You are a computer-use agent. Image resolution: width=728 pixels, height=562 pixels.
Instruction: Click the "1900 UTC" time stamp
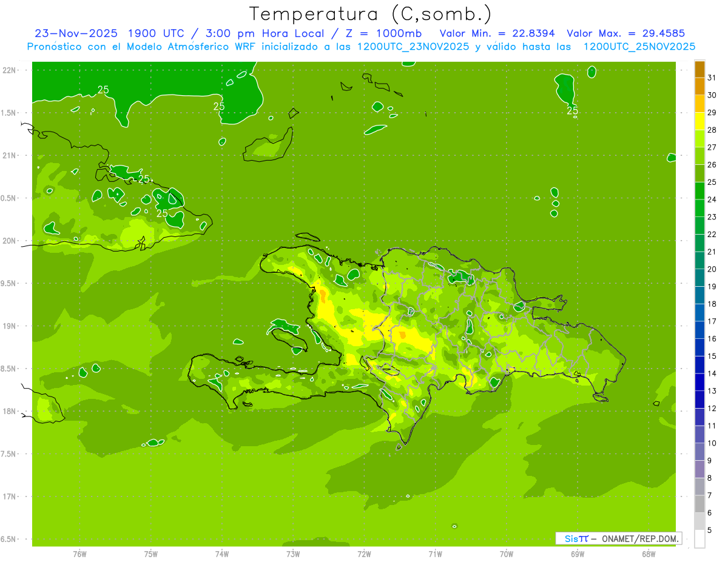155,34
